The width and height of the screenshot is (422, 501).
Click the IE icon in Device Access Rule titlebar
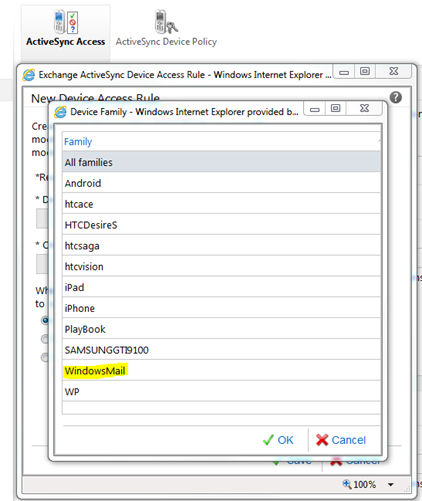click(29, 75)
